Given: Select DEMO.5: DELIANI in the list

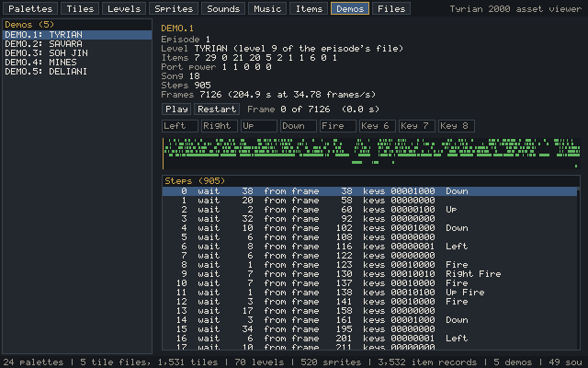Looking at the screenshot, I should 77,72.
